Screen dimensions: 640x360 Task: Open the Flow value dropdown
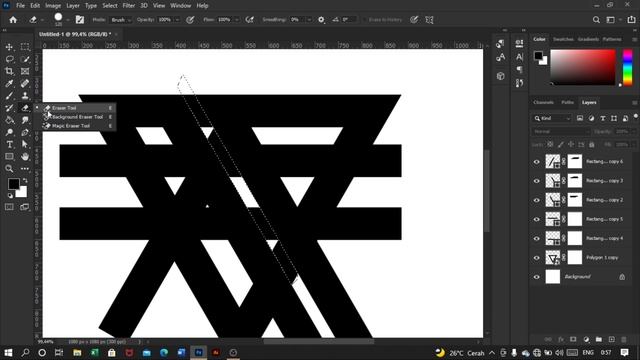237,20
